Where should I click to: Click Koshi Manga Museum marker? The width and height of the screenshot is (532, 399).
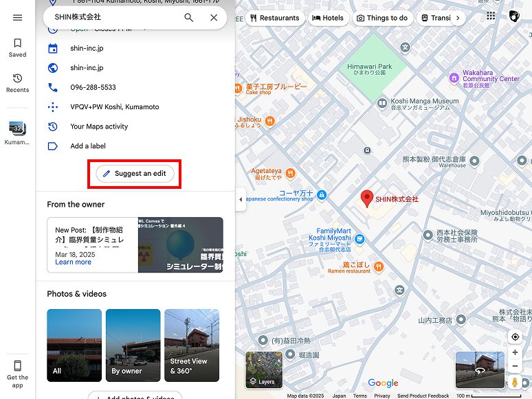(x=382, y=103)
